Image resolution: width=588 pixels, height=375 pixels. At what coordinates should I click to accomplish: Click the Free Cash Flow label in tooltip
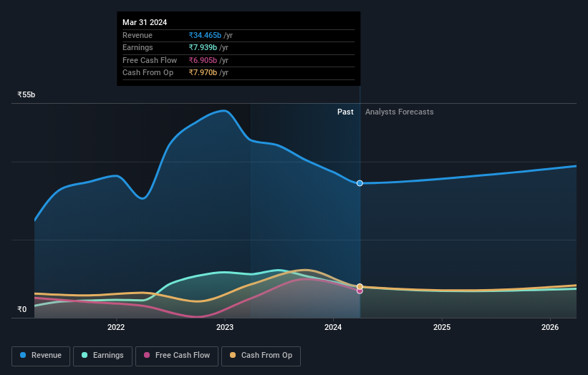click(x=150, y=60)
